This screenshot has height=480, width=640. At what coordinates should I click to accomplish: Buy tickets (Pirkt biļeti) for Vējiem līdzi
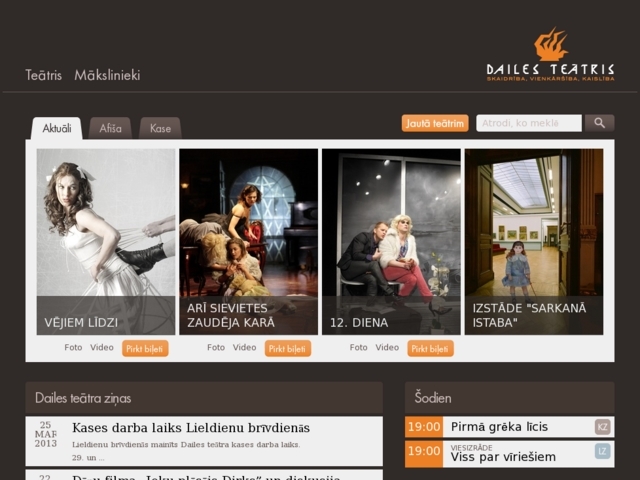pyautogui.click(x=145, y=349)
